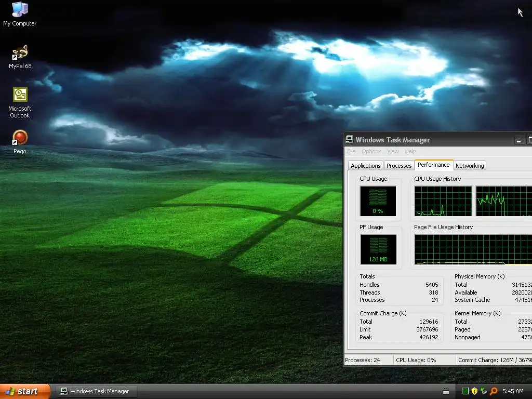Click the System Cache label
This screenshot has height=399, width=532.
[x=472, y=300]
